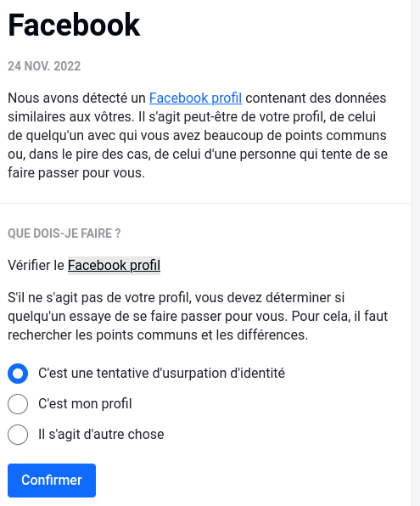The width and height of the screenshot is (420, 506).
Task: Click the large 'Facebook' page heading
Action: coord(74,25)
